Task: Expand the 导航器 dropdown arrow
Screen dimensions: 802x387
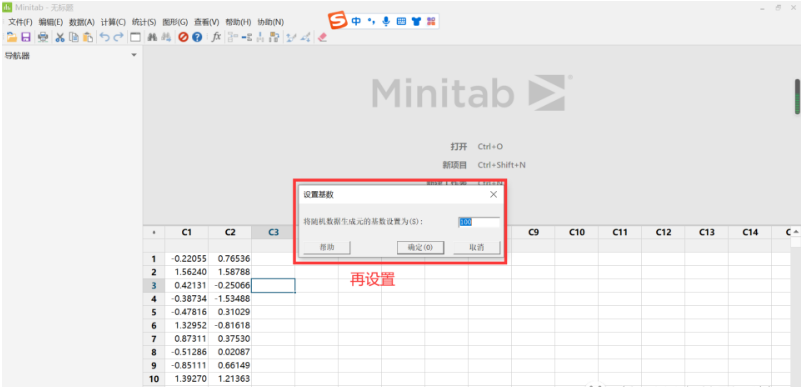Action: (x=134, y=55)
